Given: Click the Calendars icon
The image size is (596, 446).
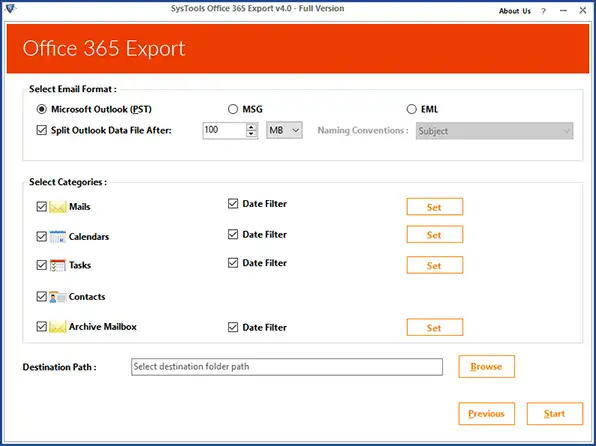Looking at the screenshot, I should click(58, 236).
